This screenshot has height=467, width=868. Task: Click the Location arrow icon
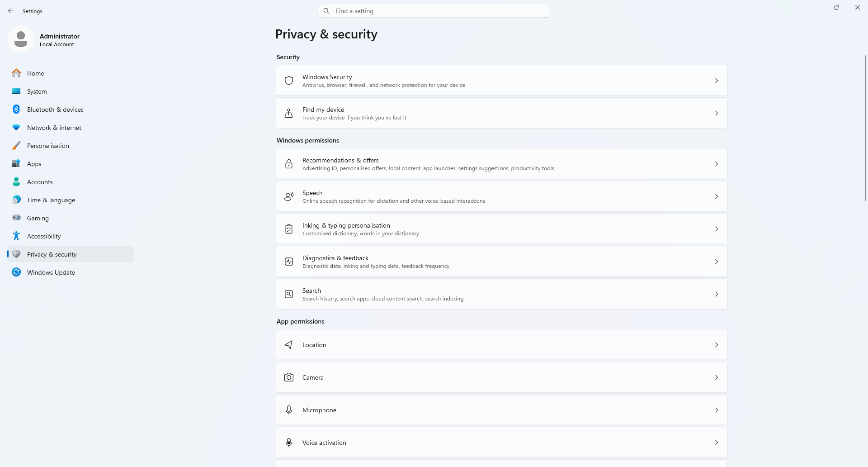coord(289,345)
